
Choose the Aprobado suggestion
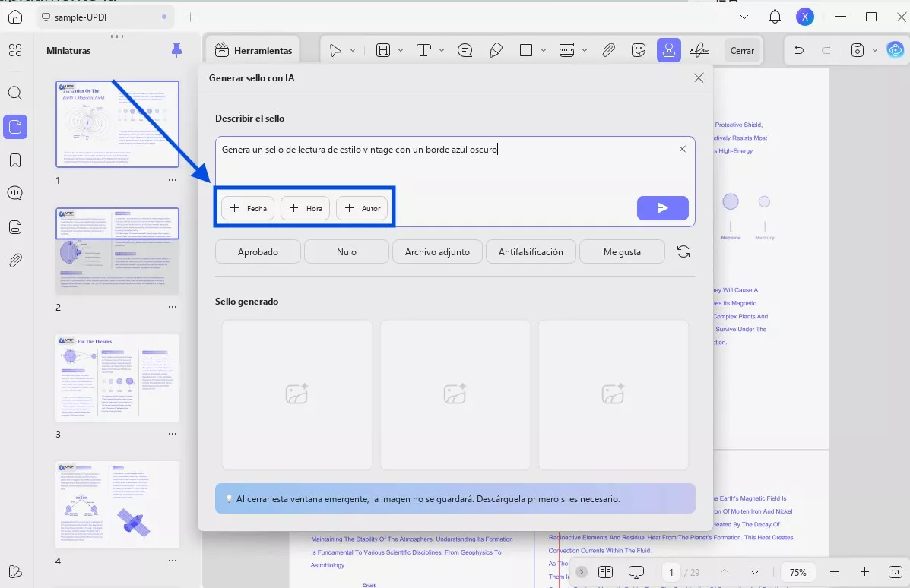258,251
